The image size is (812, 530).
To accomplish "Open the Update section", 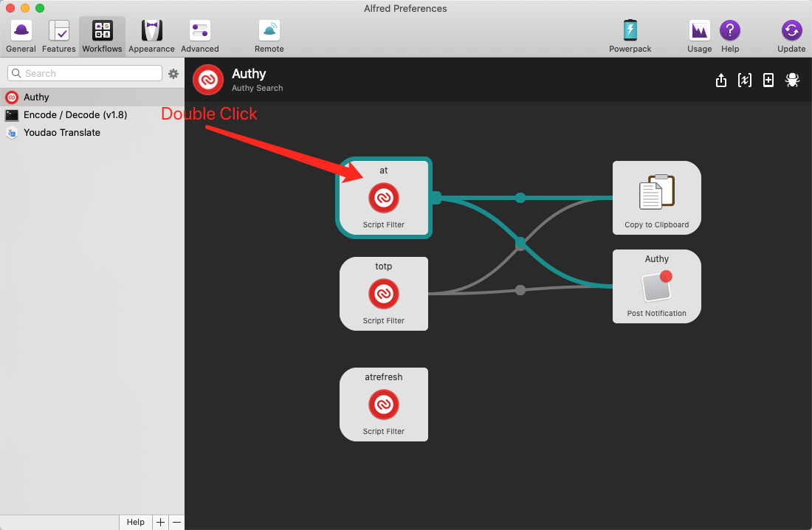I will pyautogui.click(x=791, y=37).
